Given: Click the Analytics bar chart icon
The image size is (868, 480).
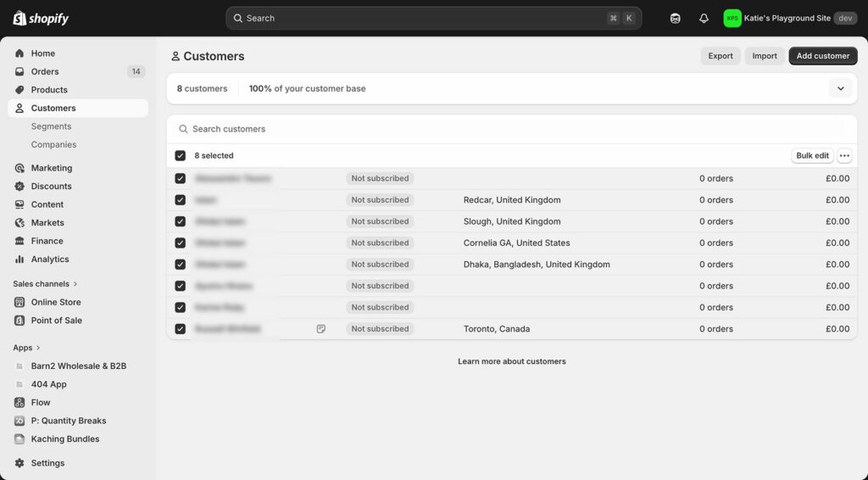Looking at the screenshot, I should [x=19, y=260].
